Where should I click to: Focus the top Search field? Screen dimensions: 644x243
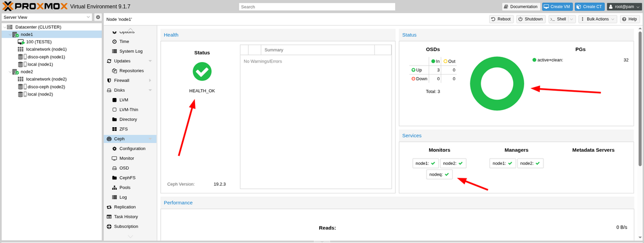(317, 7)
